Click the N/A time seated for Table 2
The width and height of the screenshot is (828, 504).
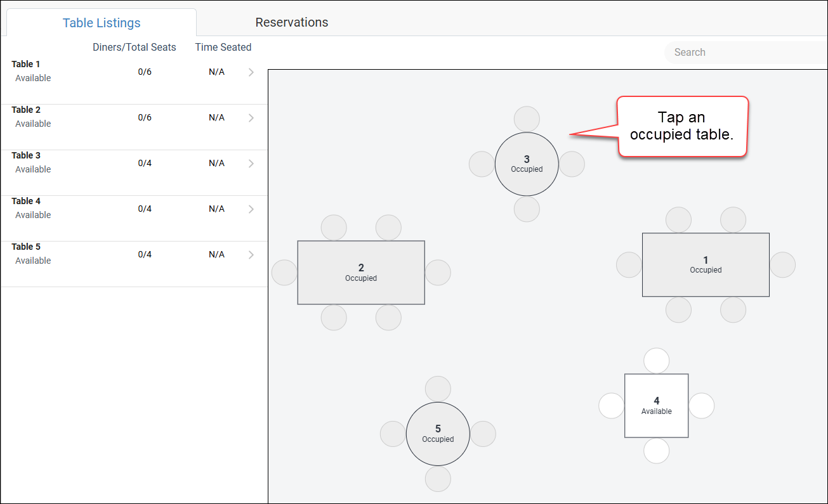coord(216,117)
